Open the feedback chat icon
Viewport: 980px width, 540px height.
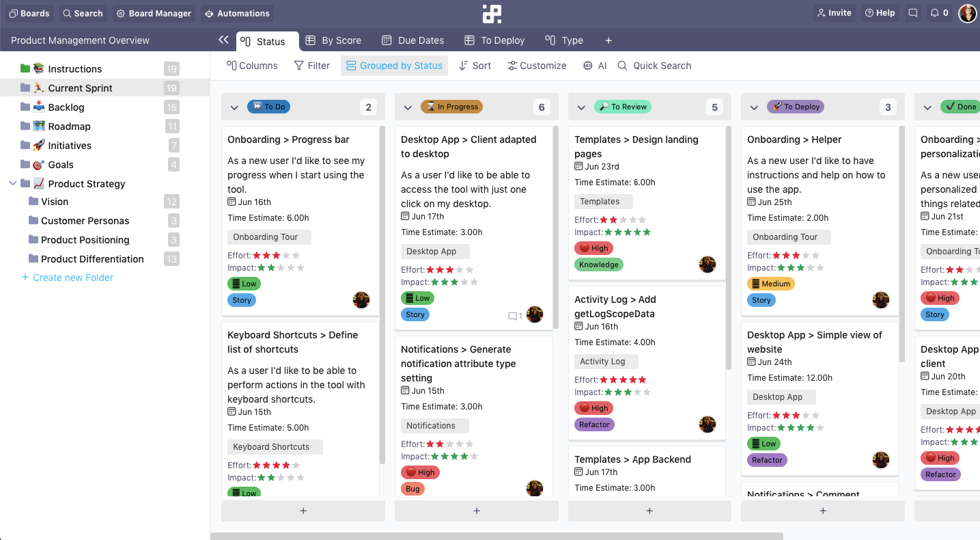tap(912, 12)
